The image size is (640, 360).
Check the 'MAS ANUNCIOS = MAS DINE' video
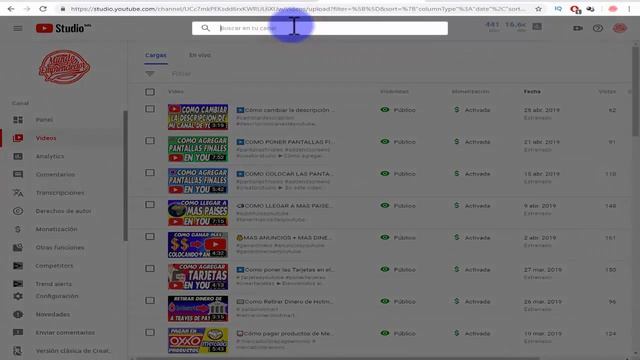(150, 237)
